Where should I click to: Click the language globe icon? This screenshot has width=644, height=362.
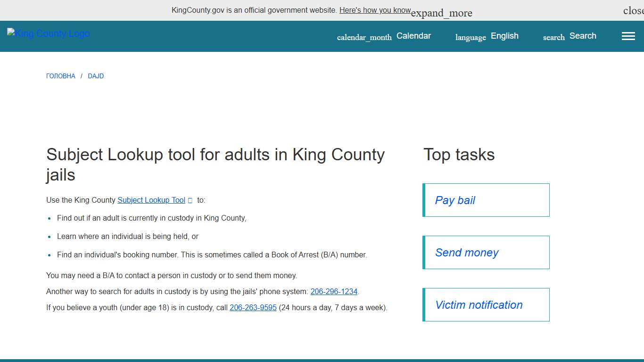pyautogui.click(x=470, y=37)
